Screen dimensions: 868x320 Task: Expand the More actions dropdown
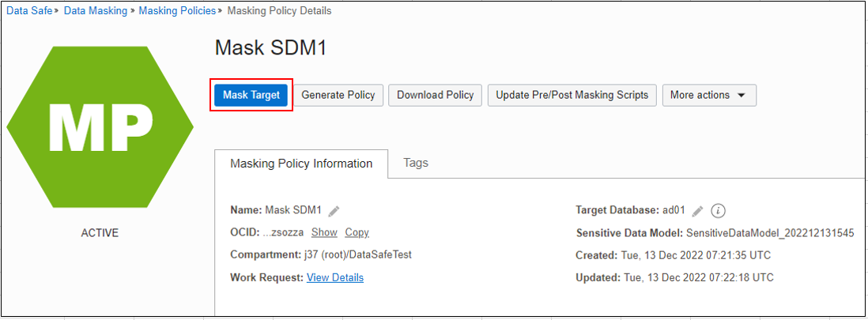tap(709, 96)
